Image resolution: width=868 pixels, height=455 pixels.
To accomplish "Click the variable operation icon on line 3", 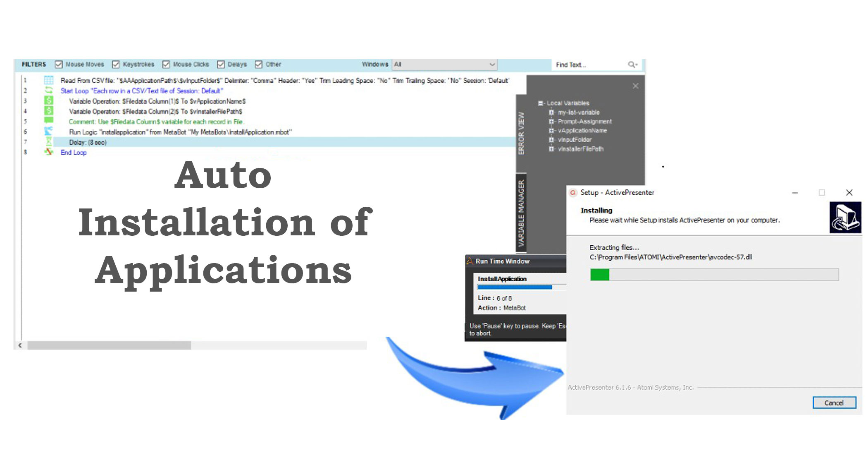I will tap(49, 101).
